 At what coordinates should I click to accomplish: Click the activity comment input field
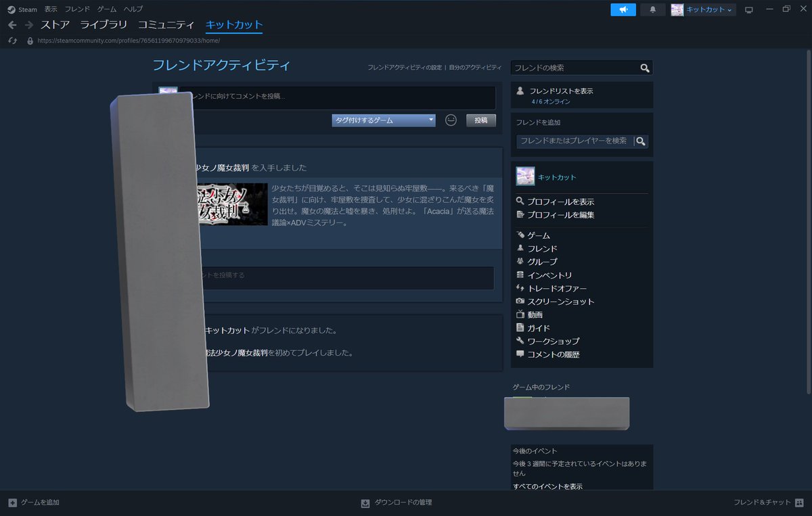click(x=348, y=277)
